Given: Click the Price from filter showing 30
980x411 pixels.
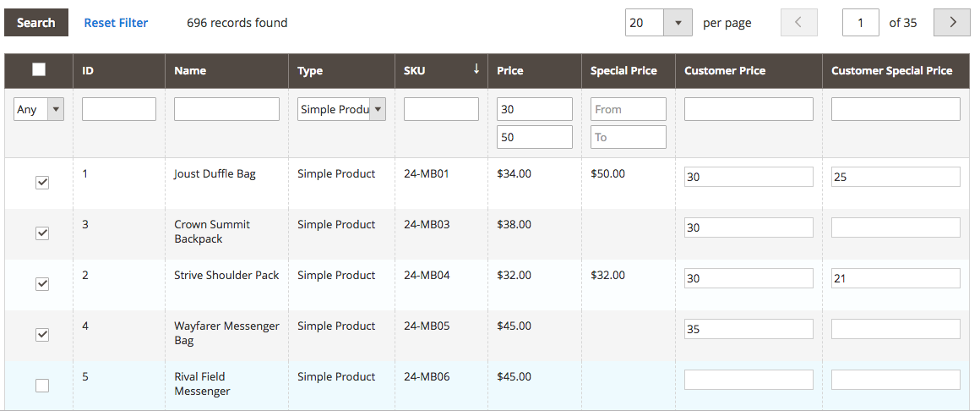Looking at the screenshot, I should (535, 109).
